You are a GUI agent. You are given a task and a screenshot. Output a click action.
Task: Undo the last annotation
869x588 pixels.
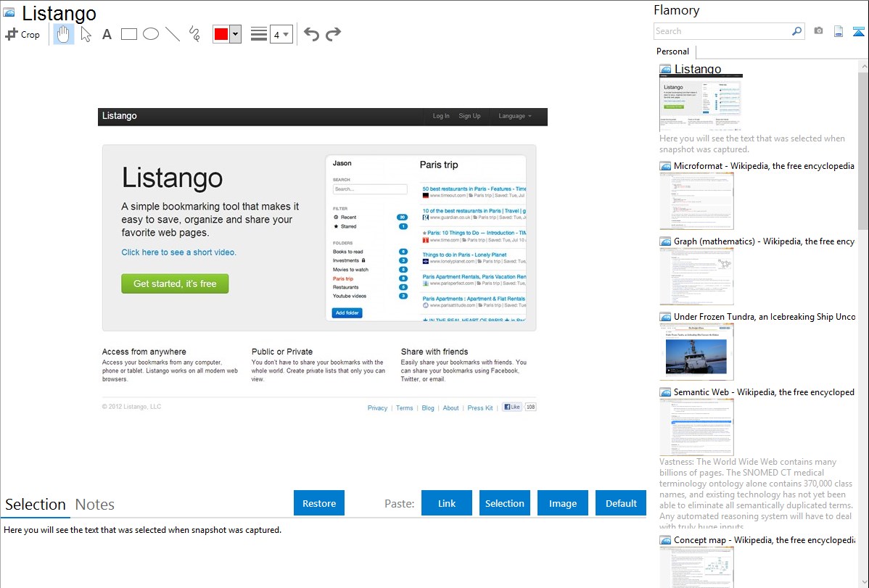coord(311,34)
